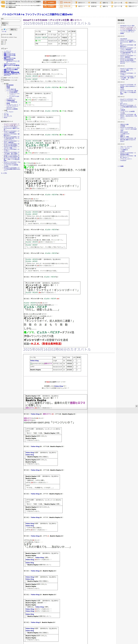Close the banner with the X icon

136,406
